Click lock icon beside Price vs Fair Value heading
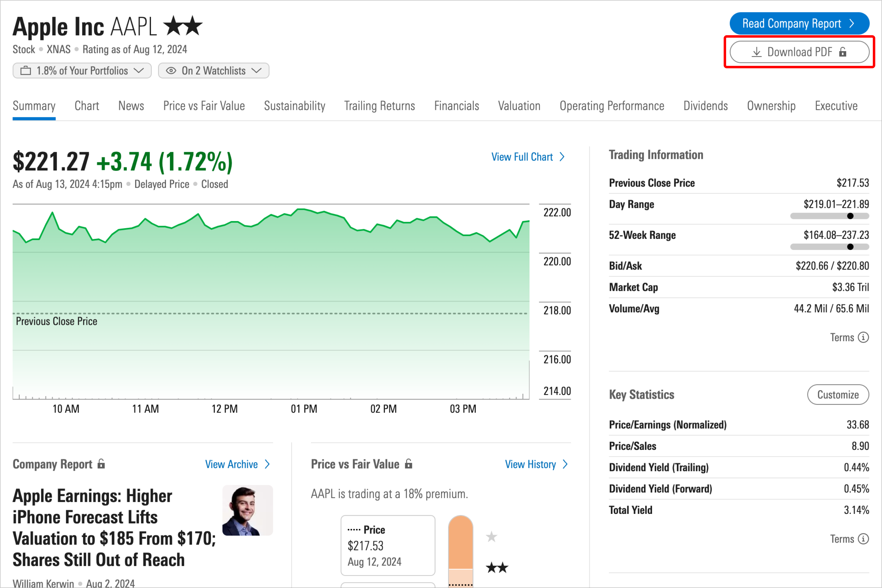882x588 pixels. tap(409, 464)
